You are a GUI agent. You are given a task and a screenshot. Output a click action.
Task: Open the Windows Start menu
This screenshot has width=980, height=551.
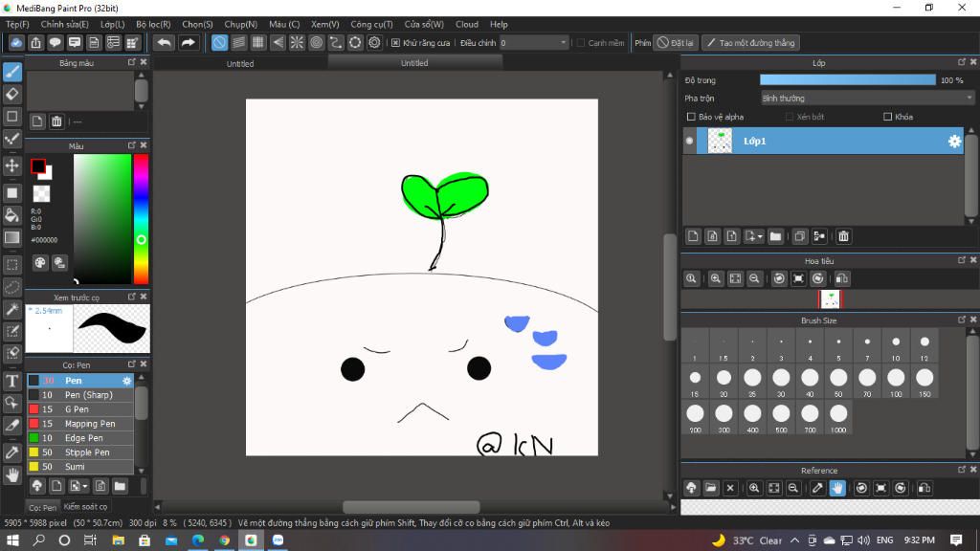point(12,540)
